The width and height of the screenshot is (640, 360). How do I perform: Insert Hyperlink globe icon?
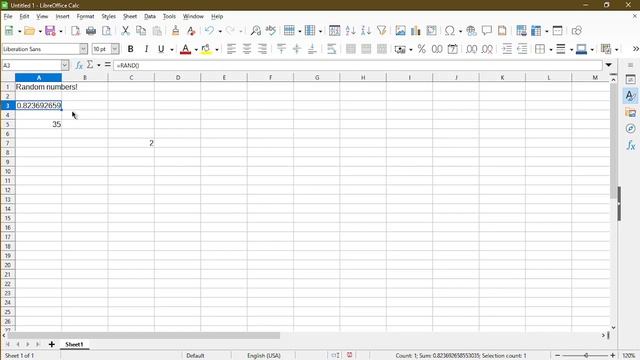471,31
